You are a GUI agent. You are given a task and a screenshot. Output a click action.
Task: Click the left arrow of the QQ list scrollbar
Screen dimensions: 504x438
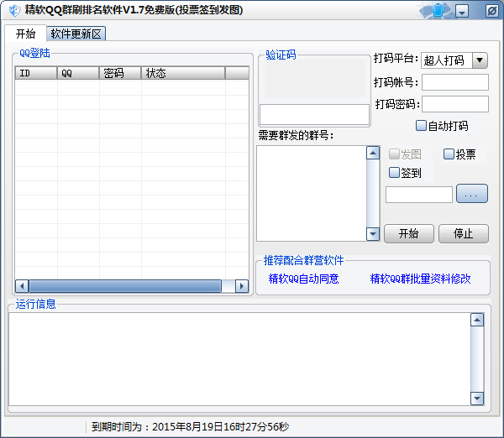tap(22, 286)
